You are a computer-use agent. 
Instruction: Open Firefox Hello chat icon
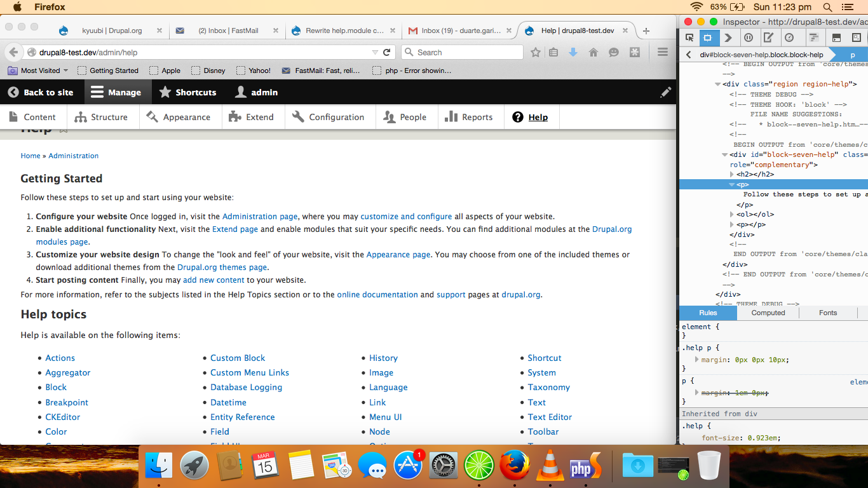point(614,52)
